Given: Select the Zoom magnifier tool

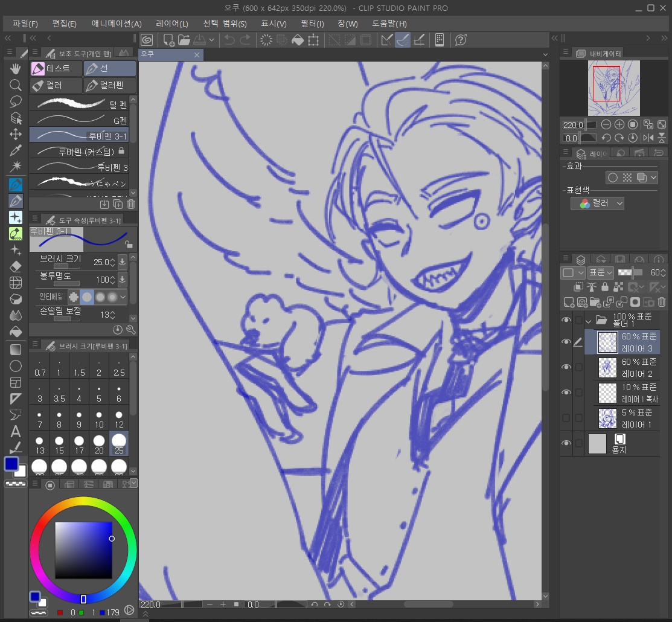Looking at the screenshot, I should coord(16,85).
